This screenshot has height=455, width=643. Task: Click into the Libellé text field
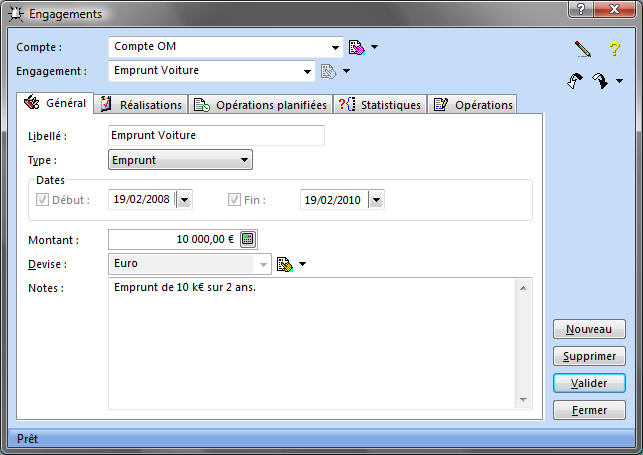coord(215,135)
